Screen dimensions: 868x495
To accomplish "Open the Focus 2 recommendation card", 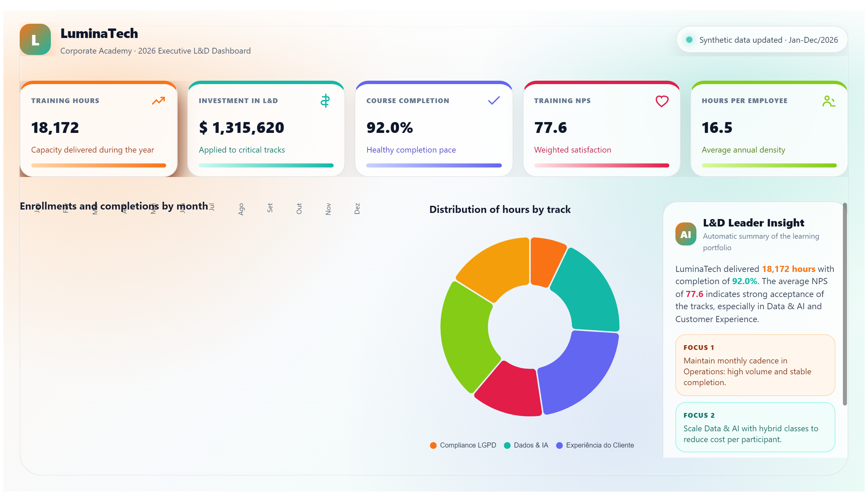I will click(755, 427).
